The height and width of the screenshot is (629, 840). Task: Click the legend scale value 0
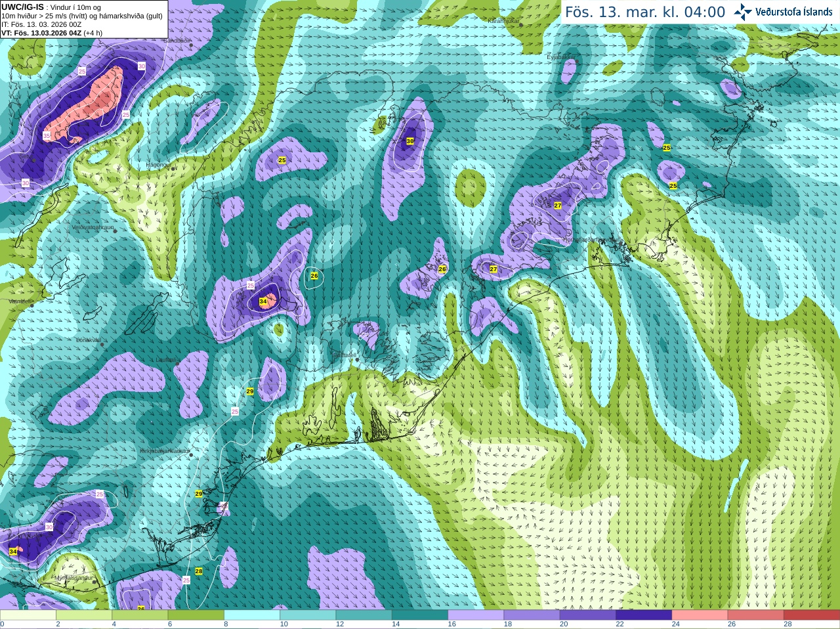tap(2, 624)
